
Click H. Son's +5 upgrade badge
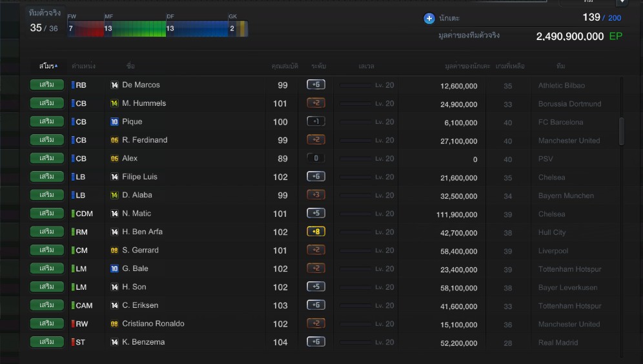point(316,287)
